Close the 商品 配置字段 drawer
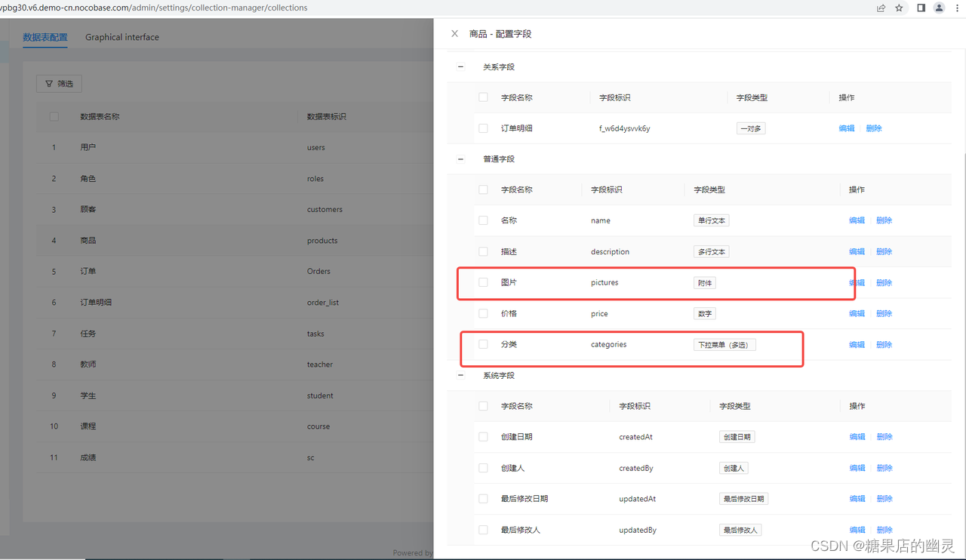Image resolution: width=966 pixels, height=560 pixels. pos(454,34)
